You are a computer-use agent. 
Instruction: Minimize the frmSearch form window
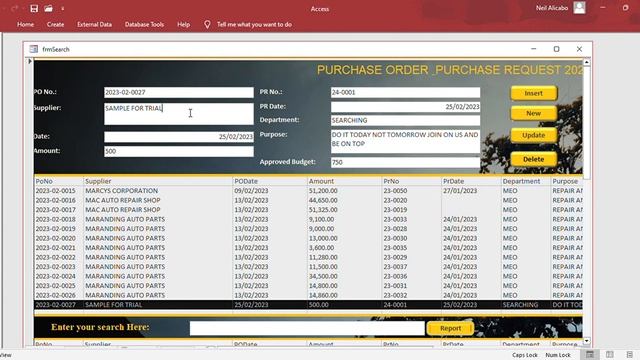(x=533, y=49)
